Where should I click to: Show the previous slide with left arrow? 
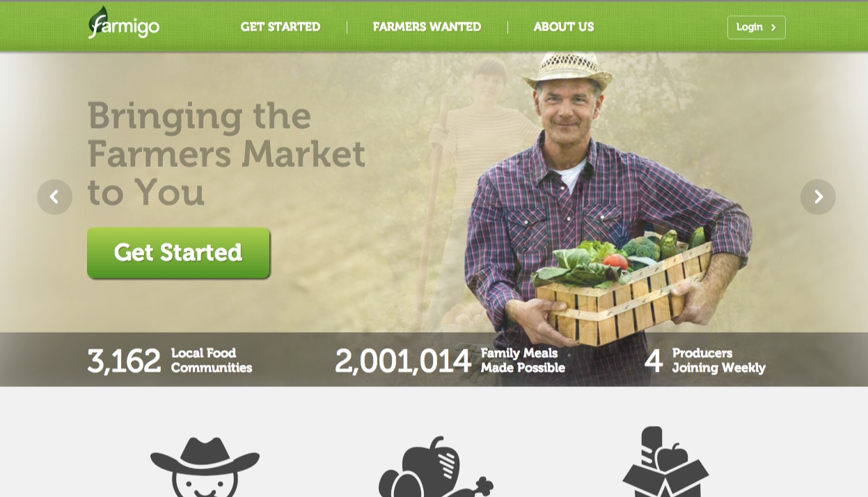pyautogui.click(x=55, y=197)
